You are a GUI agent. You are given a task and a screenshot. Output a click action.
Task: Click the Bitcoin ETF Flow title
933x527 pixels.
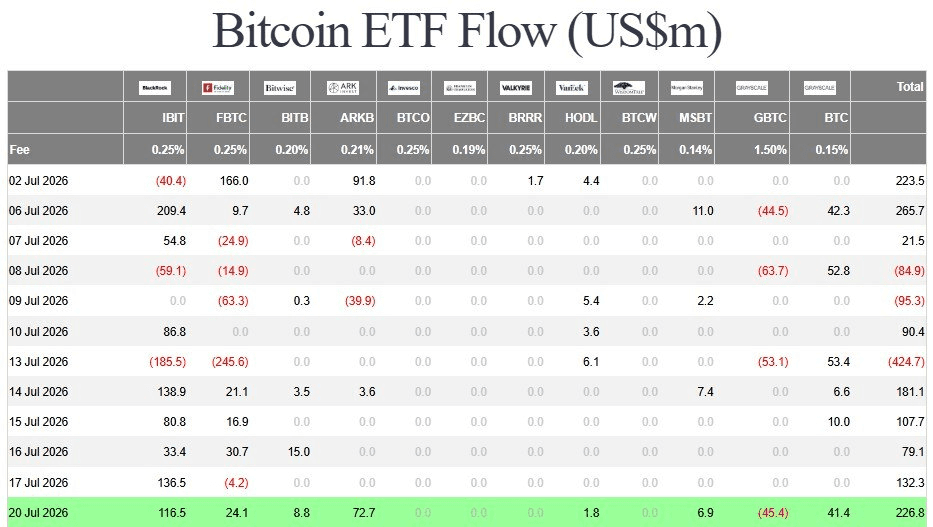tap(467, 31)
